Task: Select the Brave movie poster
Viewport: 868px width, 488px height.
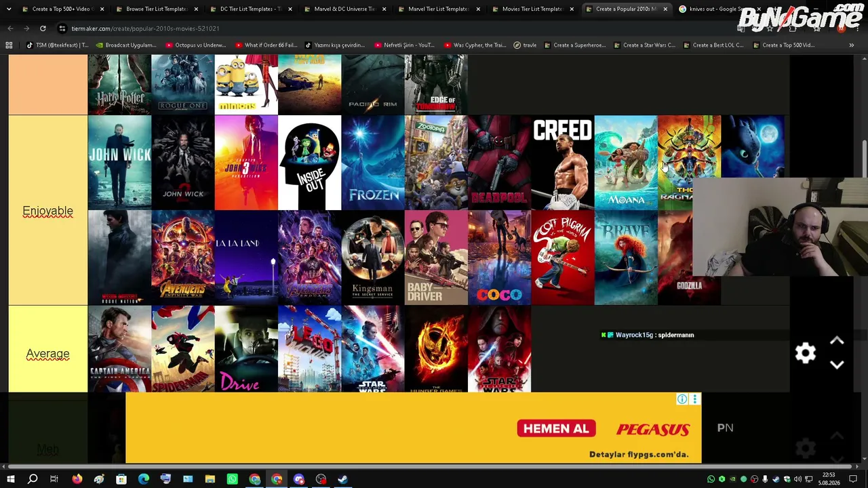Action: point(626,258)
